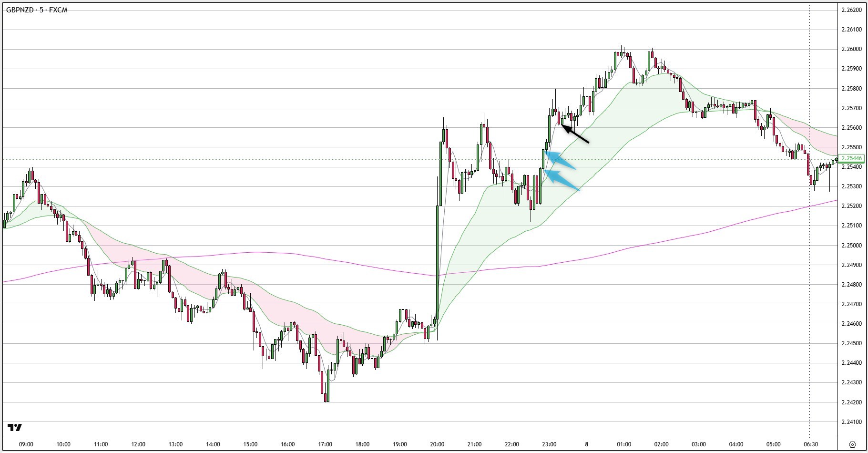Open chart settings gear on the axis corner
This screenshot has height=453, width=868.
click(852, 444)
